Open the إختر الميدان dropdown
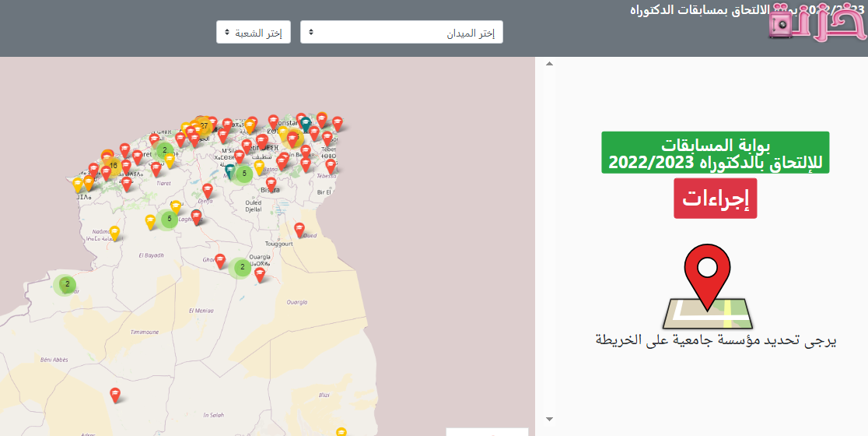Image resolution: width=868 pixels, height=436 pixels. (x=401, y=33)
